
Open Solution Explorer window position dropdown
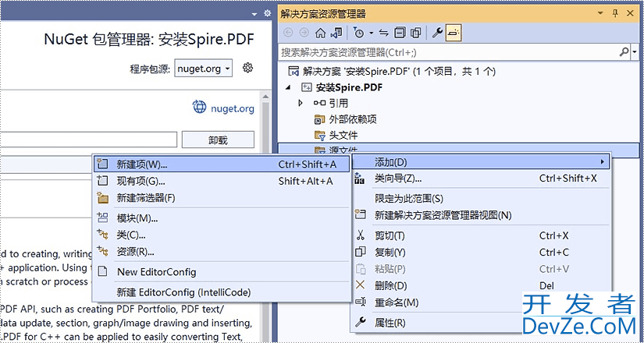[x=600, y=13]
